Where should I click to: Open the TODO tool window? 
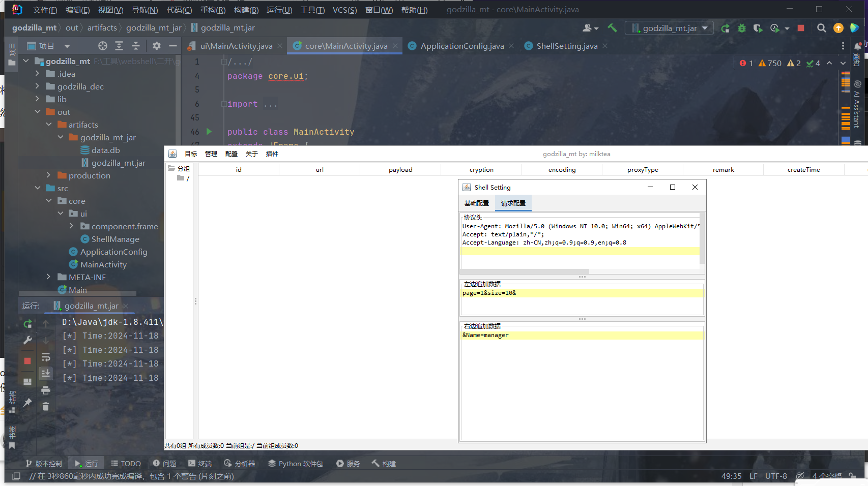pos(126,464)
